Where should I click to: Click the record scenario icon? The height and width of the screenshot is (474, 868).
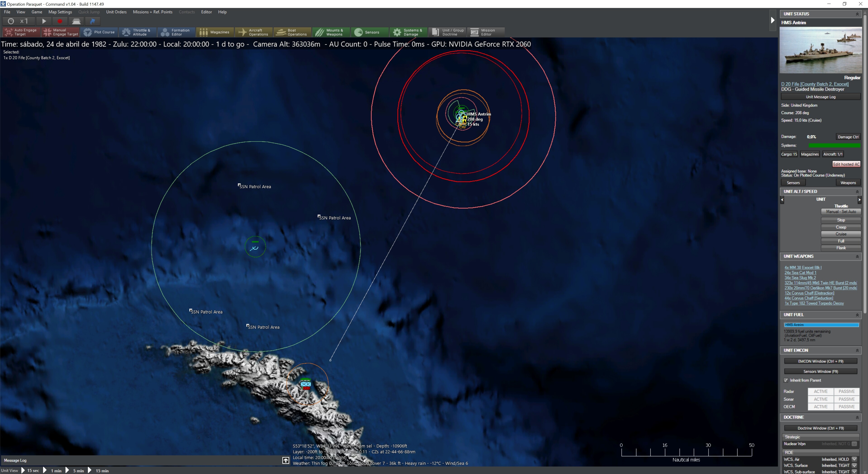pyautogui.click(x=60, y=21)
